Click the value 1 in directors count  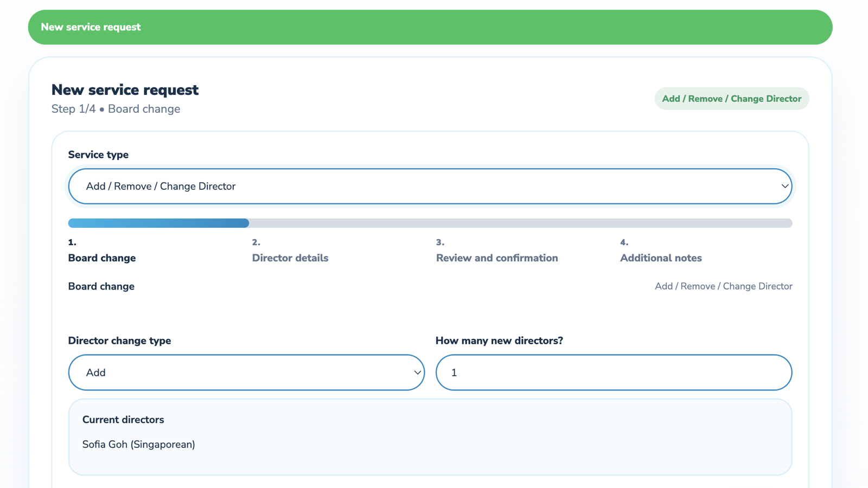[x=454, y=373]
